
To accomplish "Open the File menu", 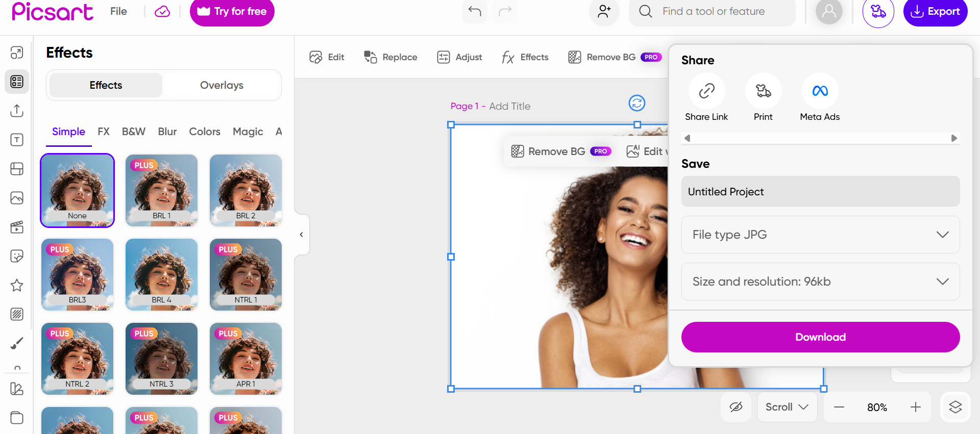I will [x=118, y=11].
